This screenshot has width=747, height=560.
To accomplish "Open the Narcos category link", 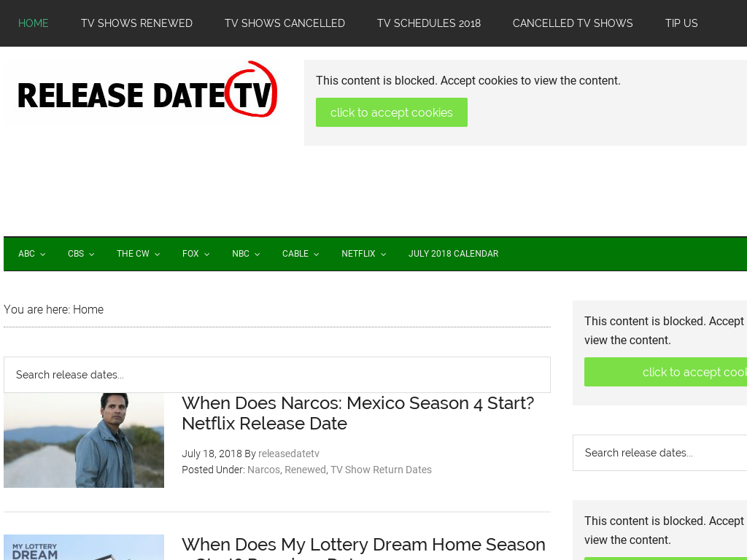I will tap(263, 470).
